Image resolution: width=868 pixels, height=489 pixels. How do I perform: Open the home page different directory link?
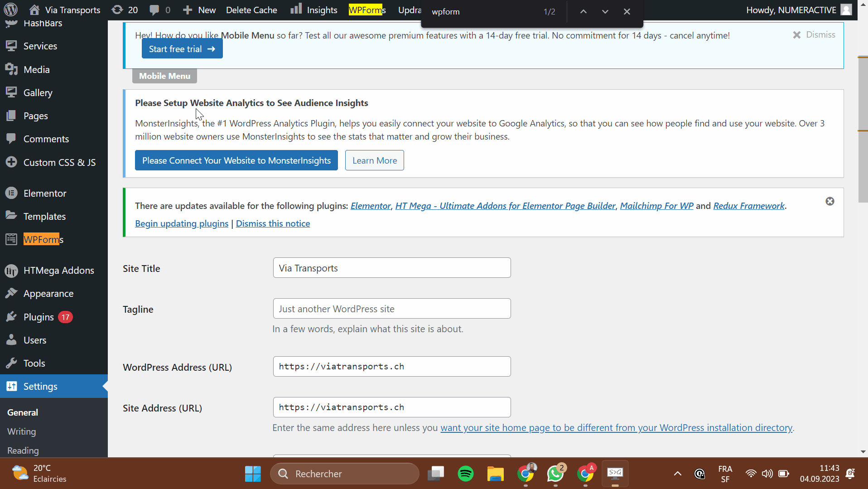coord(617,428)
